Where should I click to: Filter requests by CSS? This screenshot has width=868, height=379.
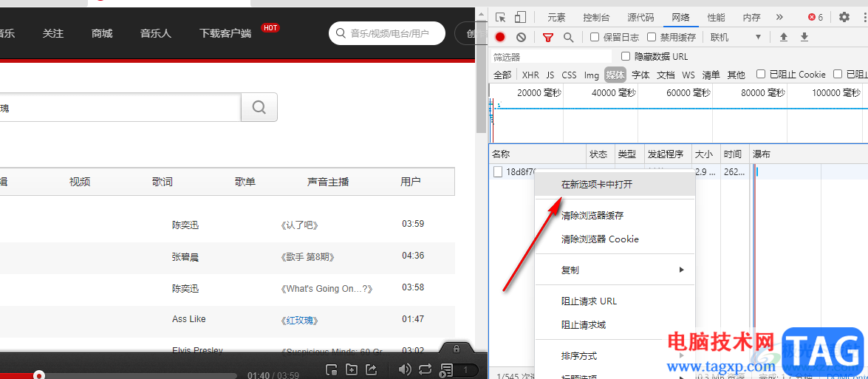click(569, 75)
